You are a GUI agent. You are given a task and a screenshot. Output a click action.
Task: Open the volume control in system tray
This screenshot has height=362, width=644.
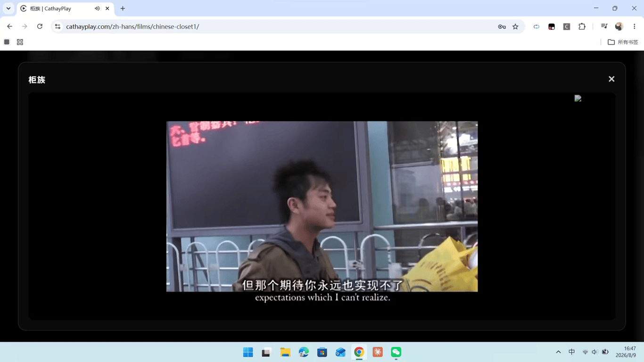[x=594, y=352]
